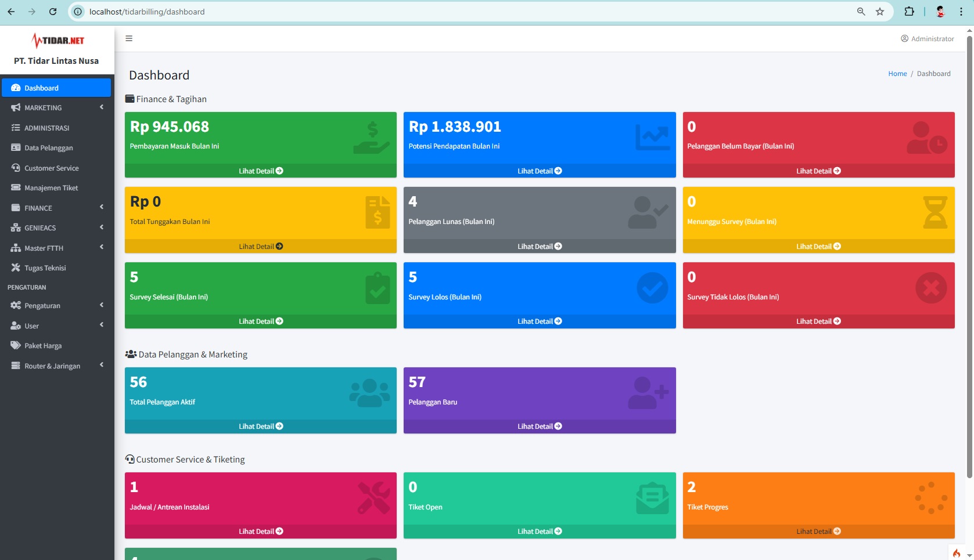Image resolution: width=974 pixels, height=560 pixels.
Task: Open the Chrome three-dot menu
Action: [x=961, y=12]
